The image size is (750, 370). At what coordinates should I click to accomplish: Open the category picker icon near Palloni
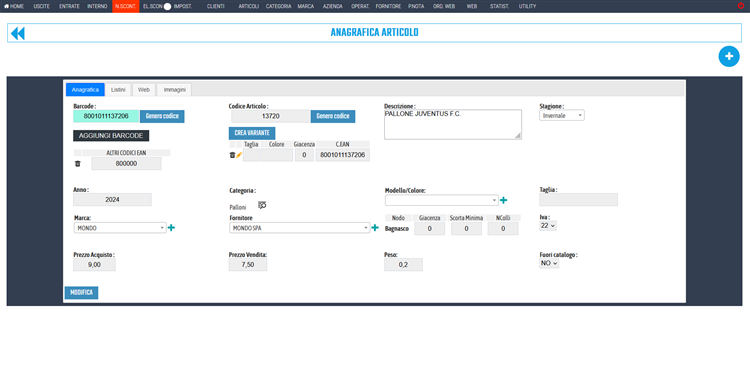[x=262, y=205]
